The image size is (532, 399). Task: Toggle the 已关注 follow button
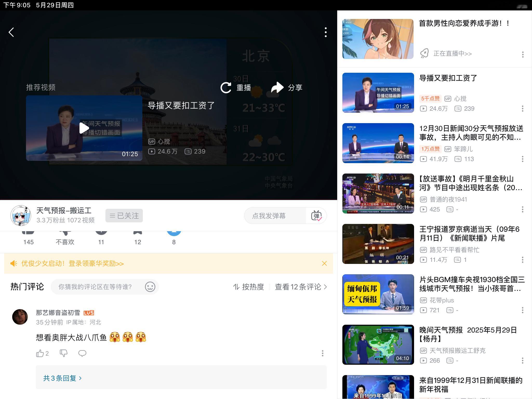click(124, 216)
